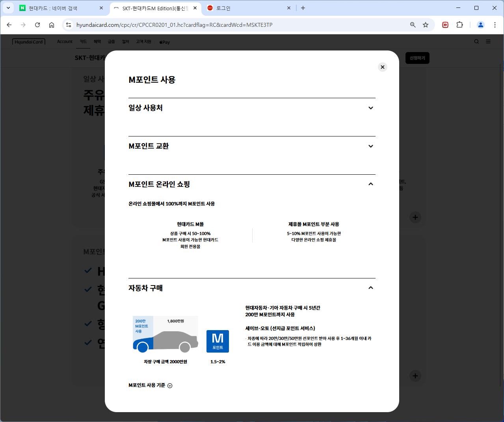This screenshot has height=422, width=504.
Task: Click the 현대카드 M몰 heading
Action: 190,224
